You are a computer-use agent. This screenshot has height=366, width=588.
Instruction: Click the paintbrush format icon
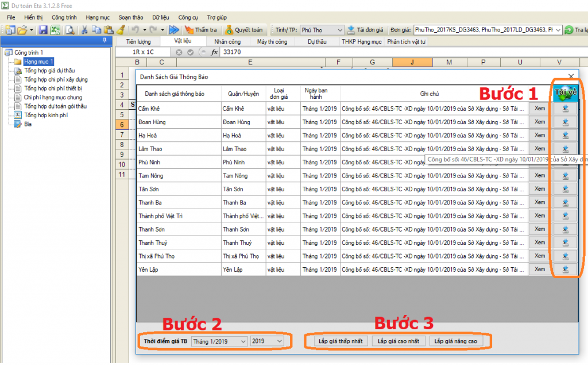[121, 30]
